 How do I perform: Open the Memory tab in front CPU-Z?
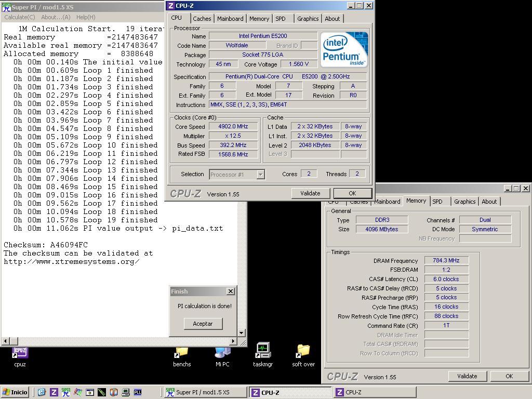tap(259, 19)
